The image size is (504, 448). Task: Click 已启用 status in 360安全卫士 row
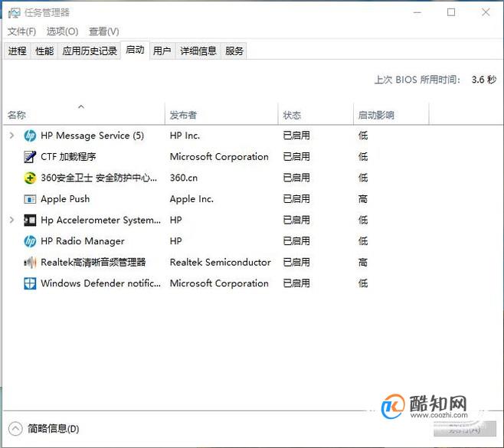pyautogui.click(x=296, y=178)
